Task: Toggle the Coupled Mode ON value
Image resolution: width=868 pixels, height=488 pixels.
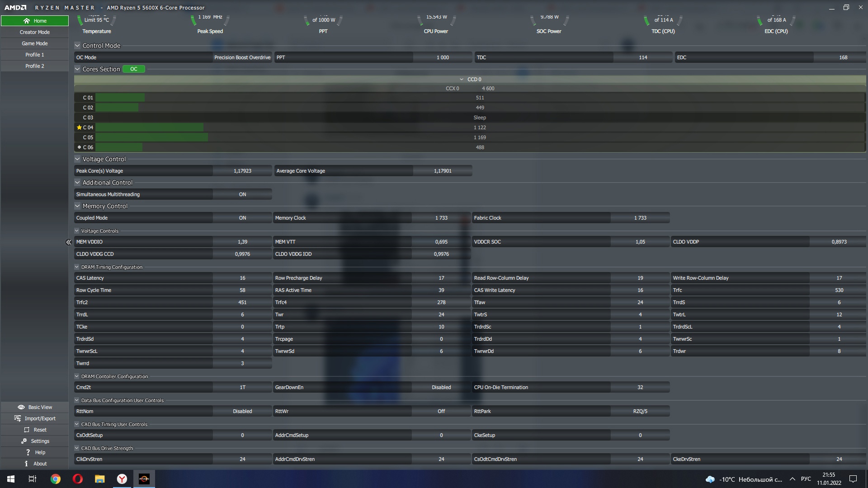Action: click(x=242, y=218)
